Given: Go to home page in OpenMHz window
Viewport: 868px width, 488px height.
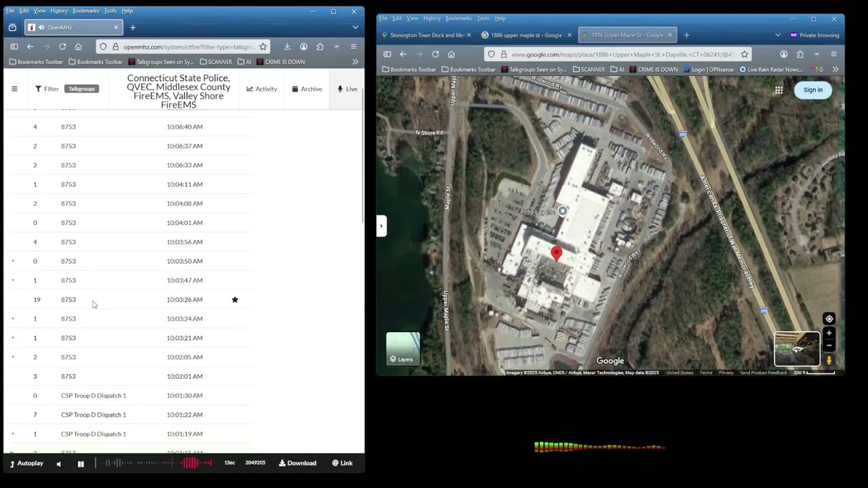Looking at the screenshot, I should point(79,47).
